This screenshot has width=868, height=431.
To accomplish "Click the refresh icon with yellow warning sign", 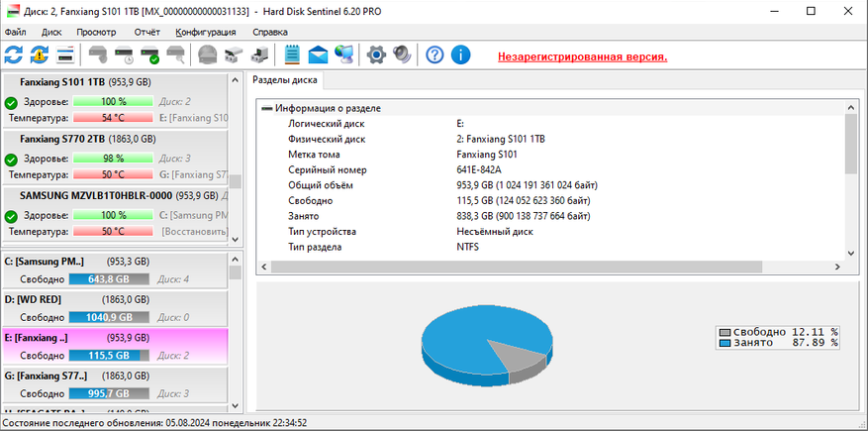I will (40, 54).
